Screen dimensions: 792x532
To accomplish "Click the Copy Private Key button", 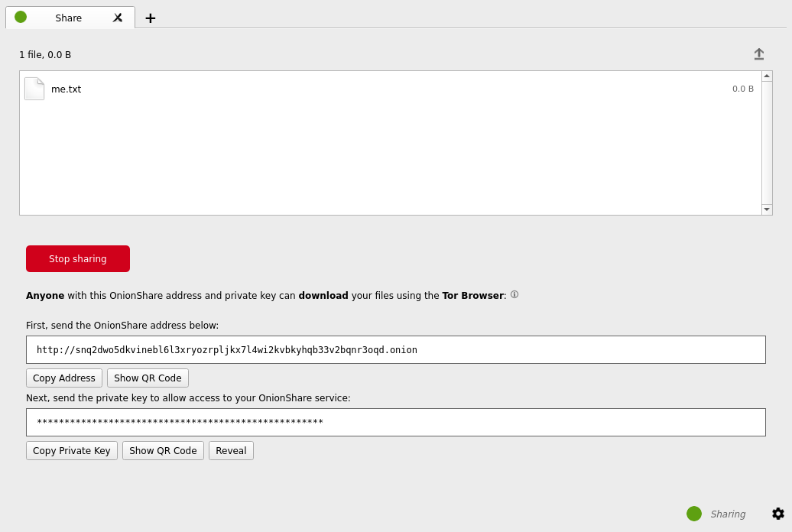I will (72, 450).
